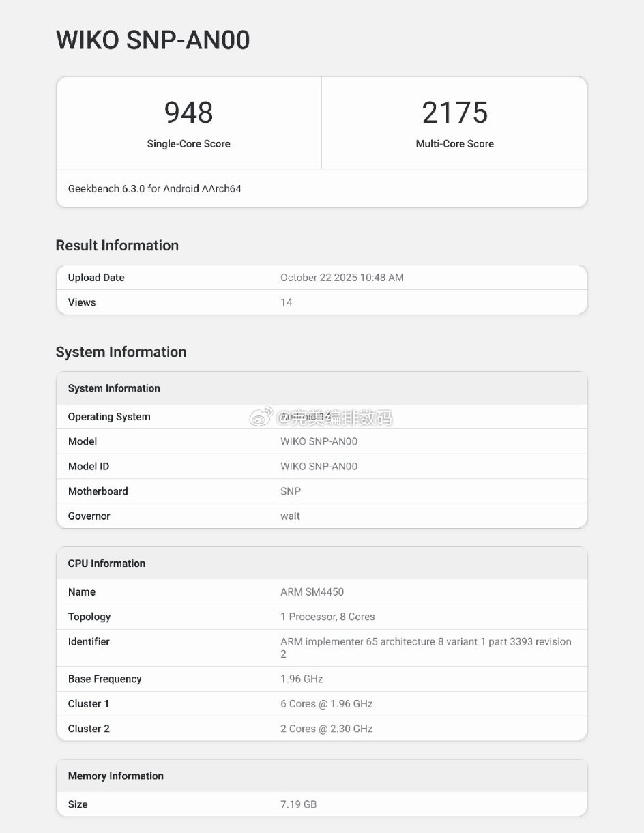Click the 2175 multi-core score

pos(454,113)
